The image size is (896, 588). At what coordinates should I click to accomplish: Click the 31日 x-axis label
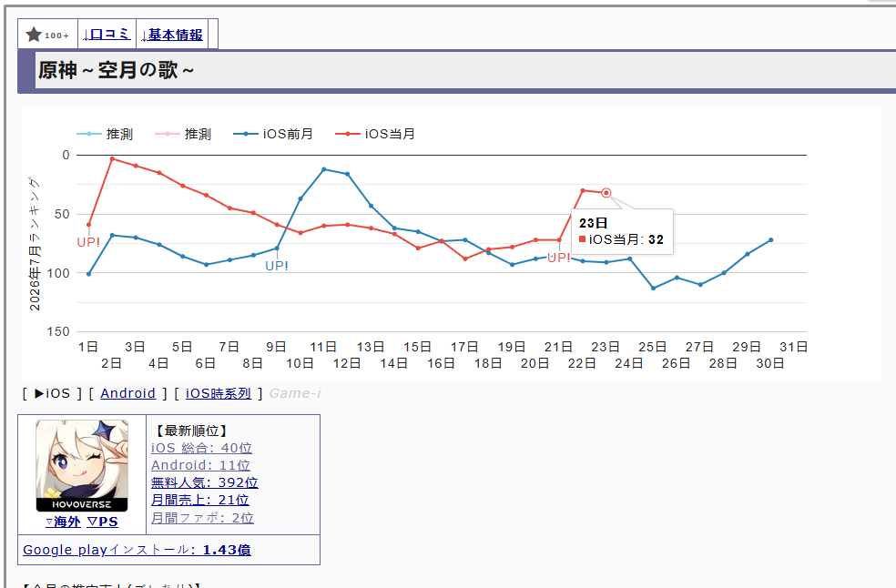(794, 347)
